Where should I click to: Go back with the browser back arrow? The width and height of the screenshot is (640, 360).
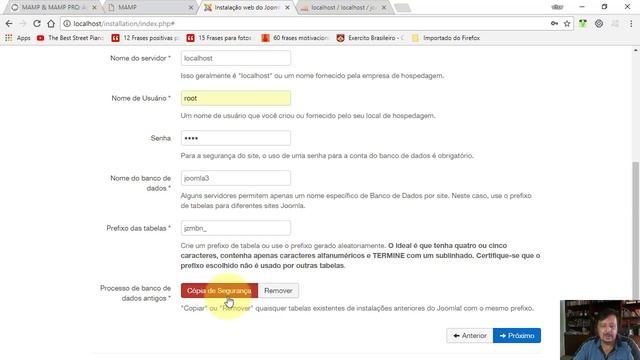pos(9,24)
